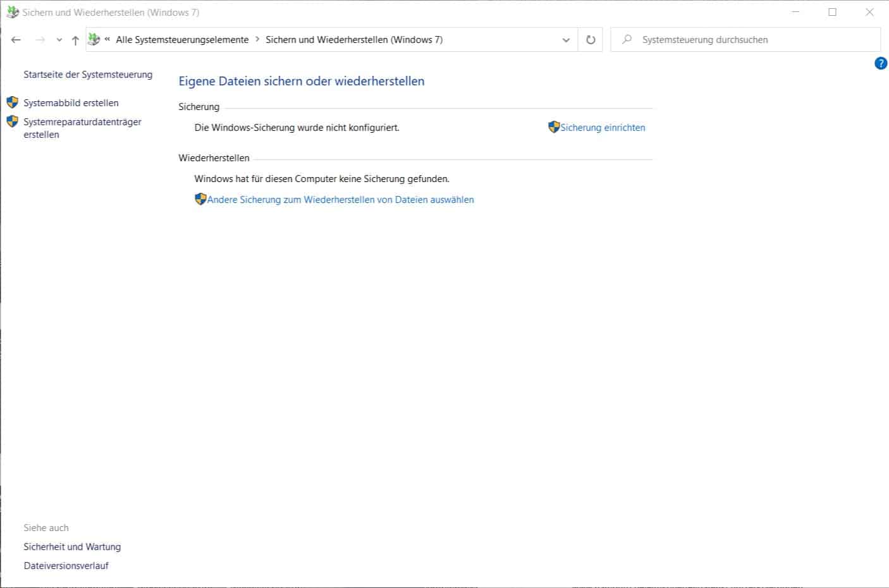Open the address bar history dropdown

(x=566, y=40)
